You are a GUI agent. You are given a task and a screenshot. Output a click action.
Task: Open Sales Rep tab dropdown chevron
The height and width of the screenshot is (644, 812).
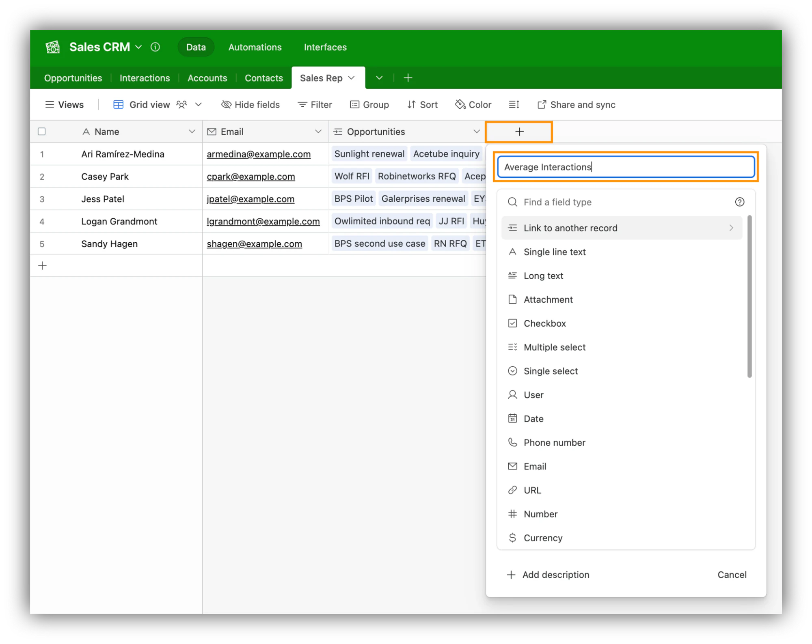[352, 78]
